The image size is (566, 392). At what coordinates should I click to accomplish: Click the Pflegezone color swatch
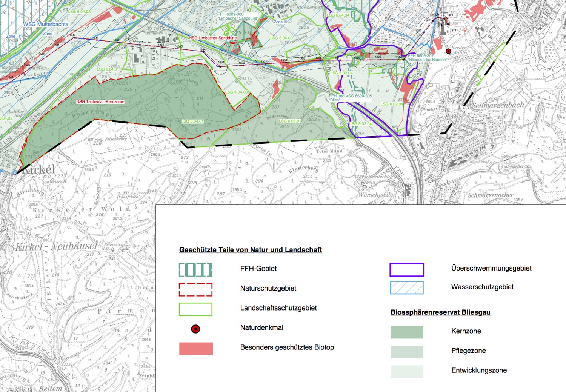(x=407, y=352)
